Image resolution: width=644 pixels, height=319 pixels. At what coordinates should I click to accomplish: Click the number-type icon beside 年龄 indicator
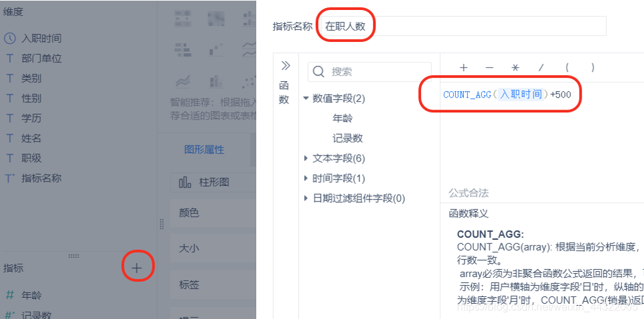coord(9,295)
